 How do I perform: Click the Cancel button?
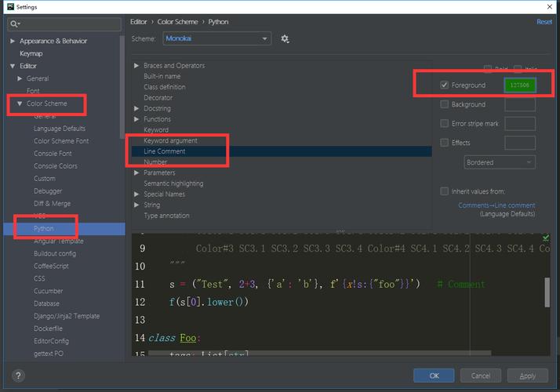point(480,376)
